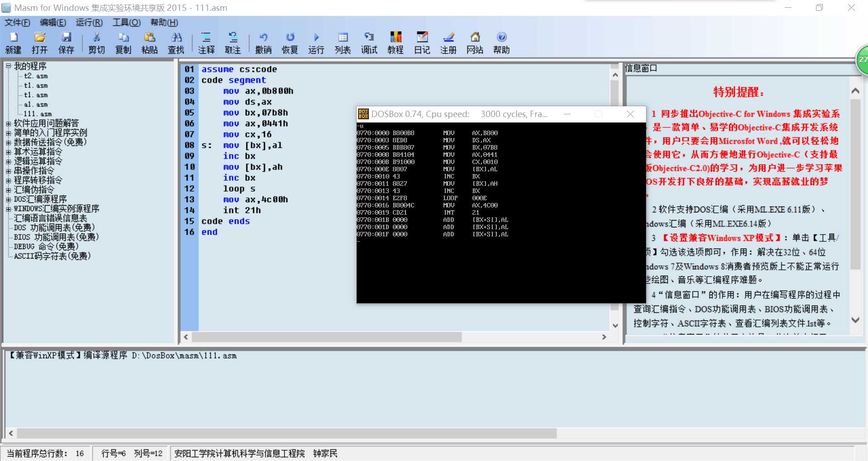Click the 调试 (Debug) toolbar icon
The image size is (868, 461).
(x=369, y=38)
